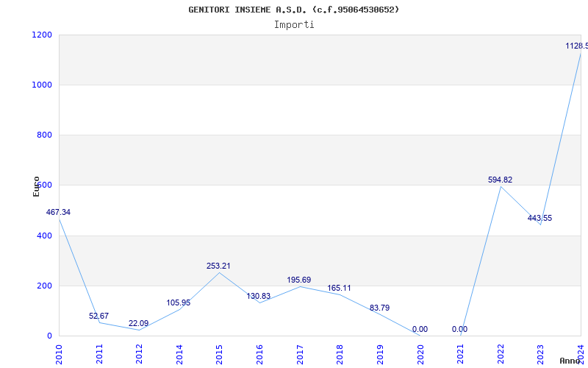This screenshot has height=368, width=588.
Task: Click the 2022 x-axis year label
Action: click(501, 355)
